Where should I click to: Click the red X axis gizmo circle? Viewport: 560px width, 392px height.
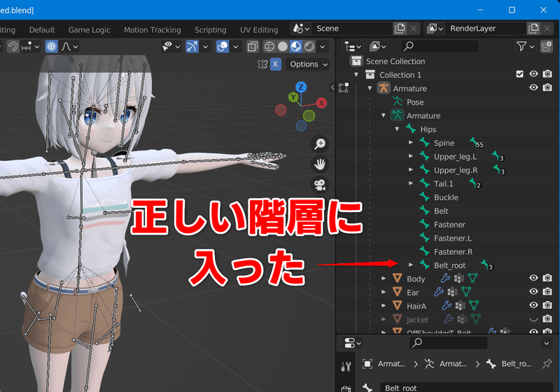pyautogui.click(x=321, y=103)
